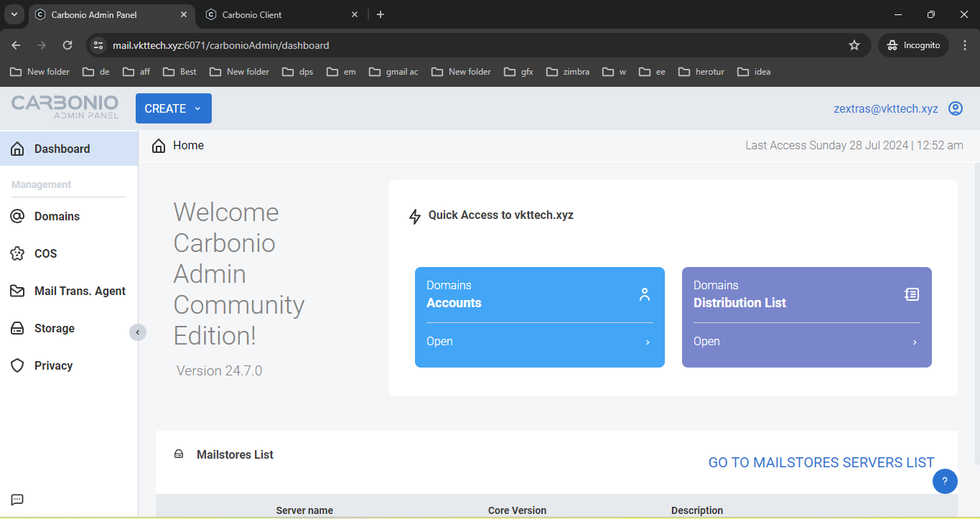Close the Carbonio Admin Panel tab
This screenshot has height=519, width=980.
coord(184,14)
